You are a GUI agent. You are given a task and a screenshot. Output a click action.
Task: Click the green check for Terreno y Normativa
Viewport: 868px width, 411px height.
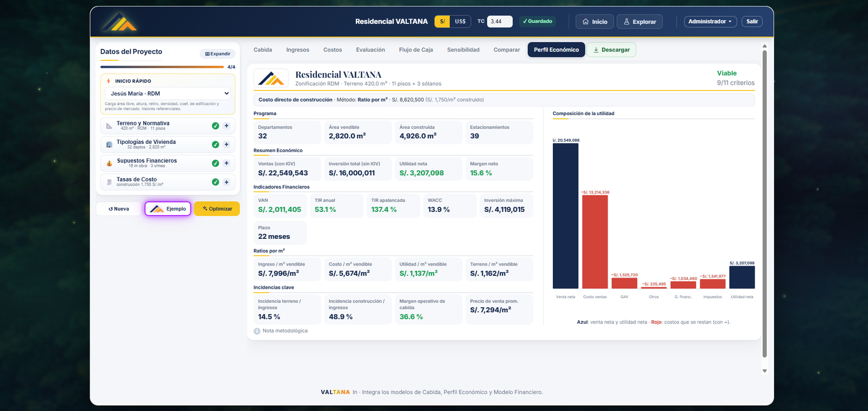point(215,126)
